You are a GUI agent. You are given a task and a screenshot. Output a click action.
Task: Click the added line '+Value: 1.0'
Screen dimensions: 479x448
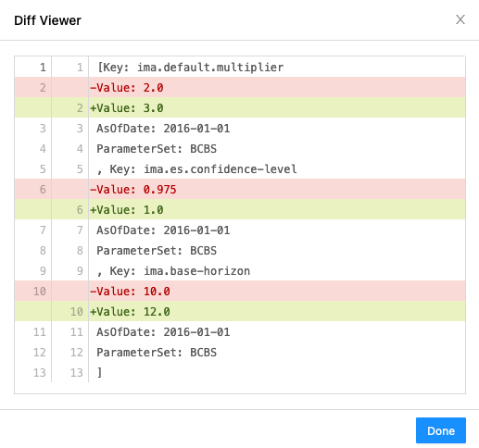click(240, 209)
